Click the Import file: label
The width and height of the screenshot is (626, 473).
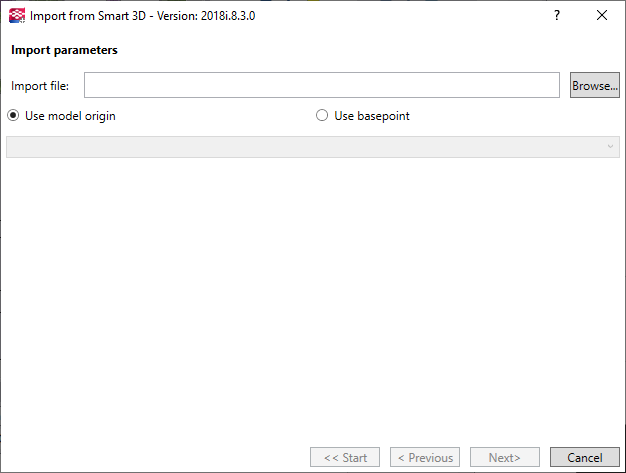click(40, 86)
